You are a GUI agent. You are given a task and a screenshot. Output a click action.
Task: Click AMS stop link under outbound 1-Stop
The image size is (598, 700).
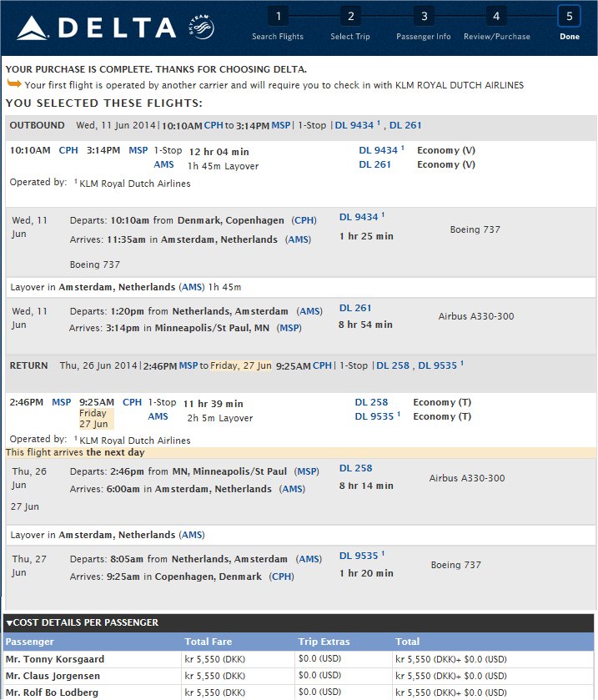coord(163,164)
